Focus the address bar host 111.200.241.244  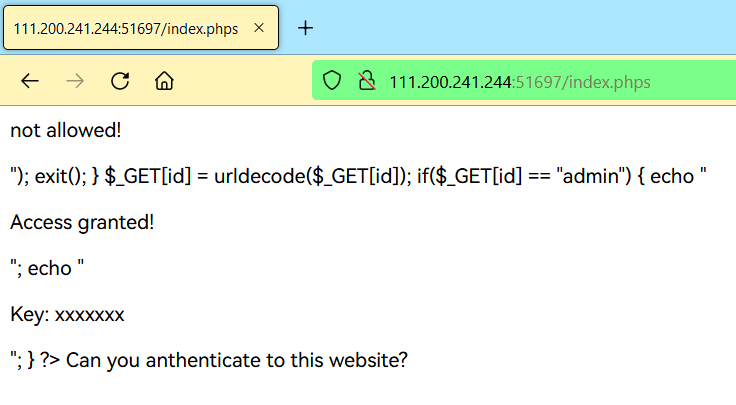pyautogui.click(x=450, y=83)
